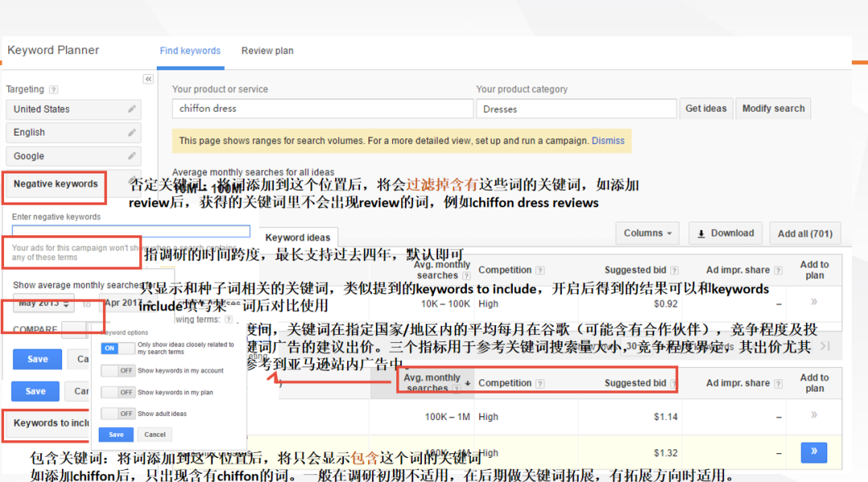Edit English language via pencil icon
The height and width of the screenshot is (482, 868).
point(132,133)
